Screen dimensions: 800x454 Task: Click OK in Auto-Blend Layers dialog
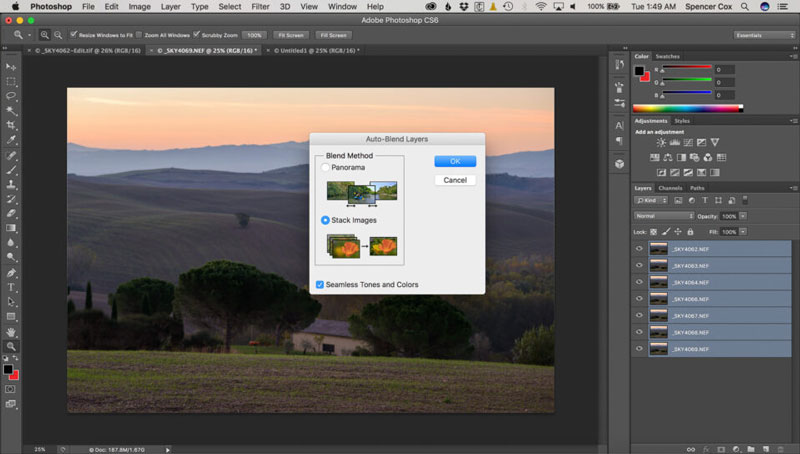(455, 161)
